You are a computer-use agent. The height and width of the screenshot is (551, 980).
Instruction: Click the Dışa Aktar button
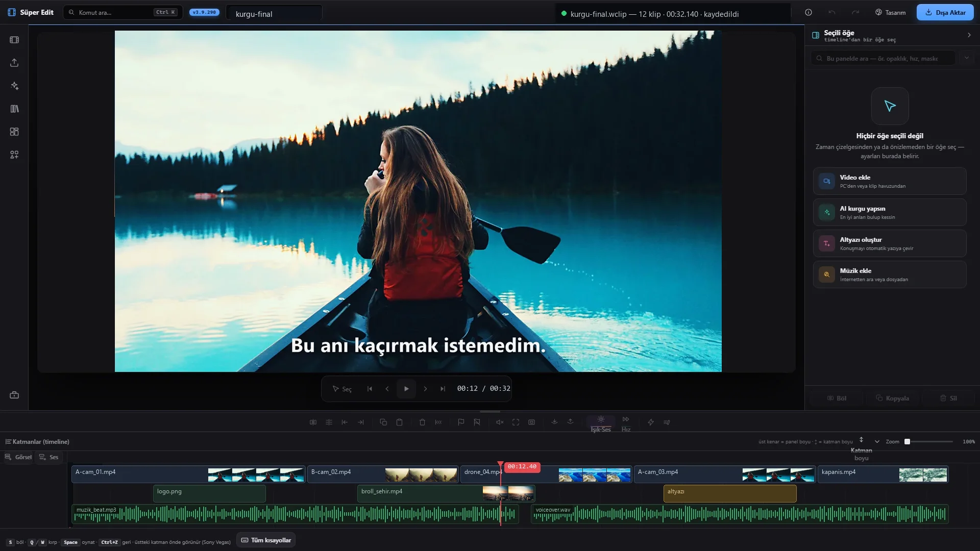coord(945,12)
